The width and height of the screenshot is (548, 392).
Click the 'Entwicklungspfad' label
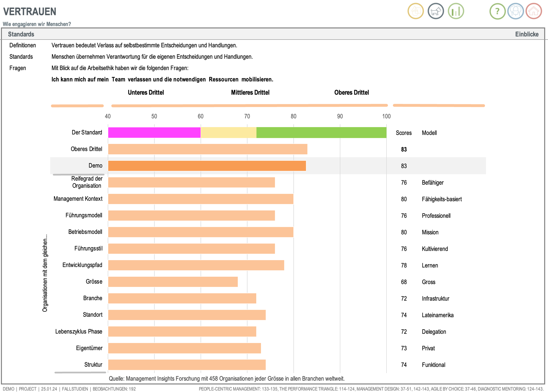[x=82, y=265]
